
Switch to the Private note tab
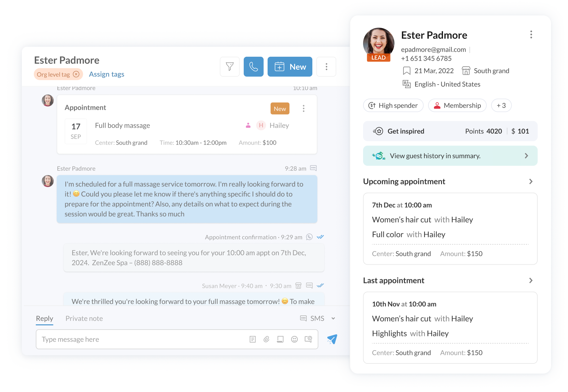84,318
